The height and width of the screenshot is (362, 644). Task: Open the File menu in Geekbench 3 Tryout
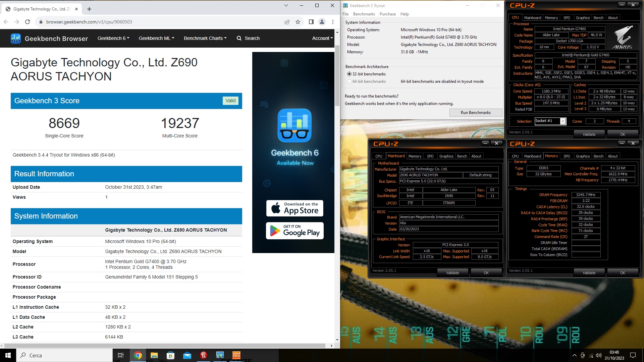tap(345, 14)
